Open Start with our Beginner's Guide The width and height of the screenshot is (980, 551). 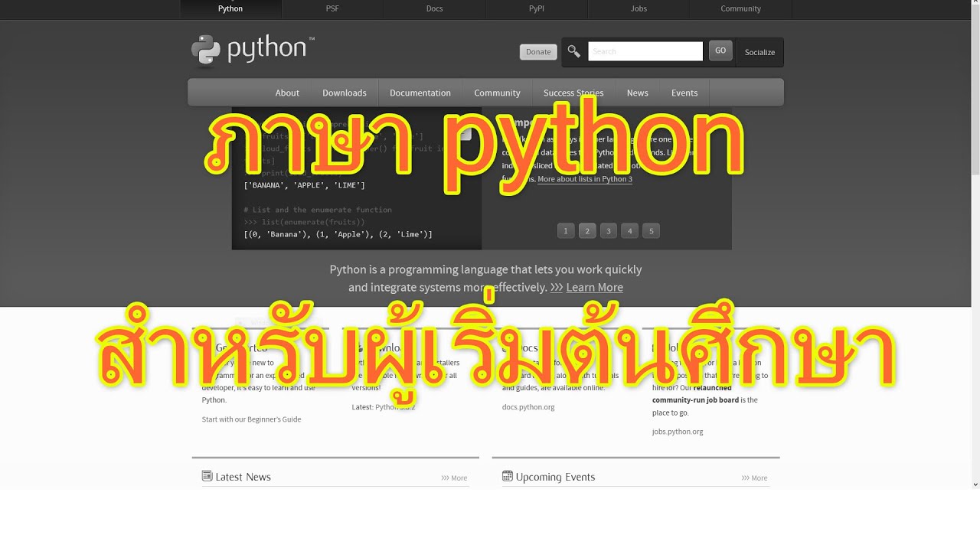251,419
